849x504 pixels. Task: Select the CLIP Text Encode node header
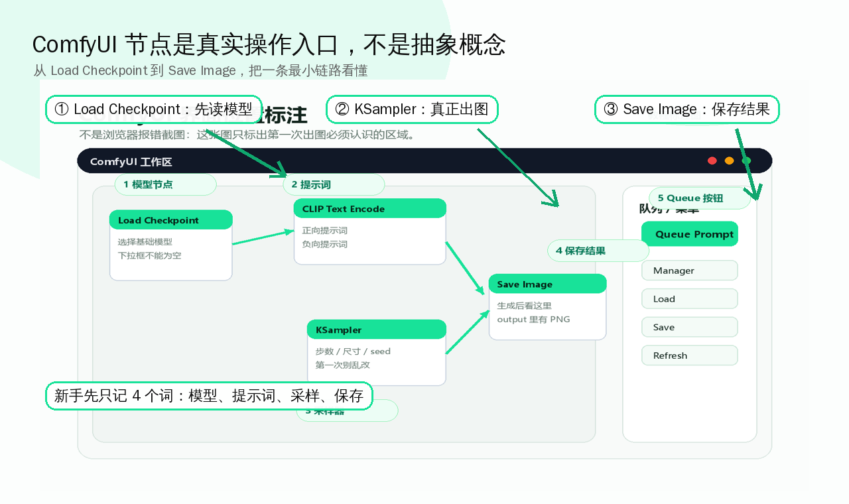point(370,209)
